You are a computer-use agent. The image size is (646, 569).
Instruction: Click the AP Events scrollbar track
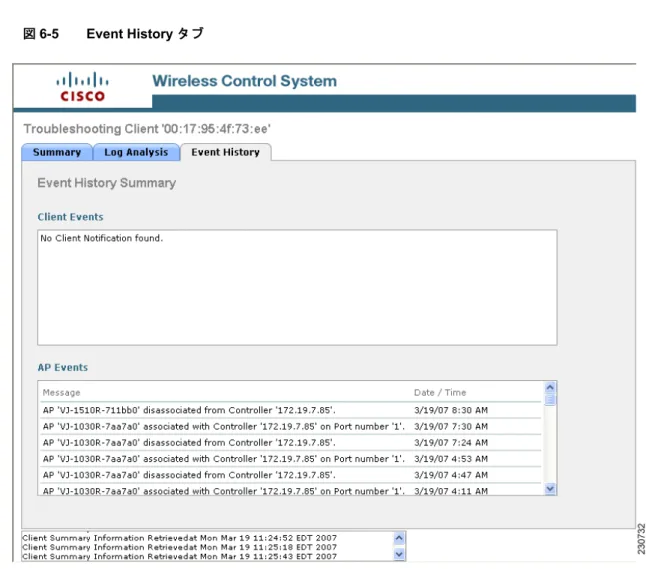pos(550,445)
